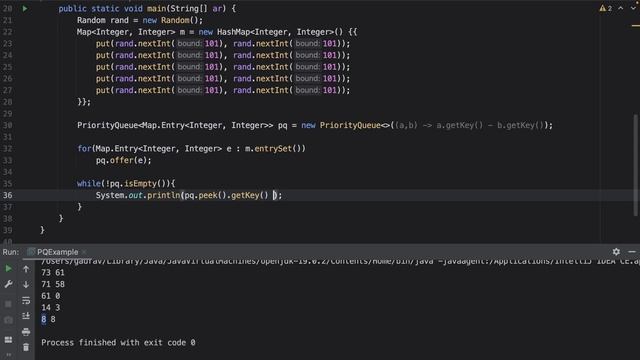Click the warnings indicator showing 2
The image size is (640, 360).
point(606,8)
